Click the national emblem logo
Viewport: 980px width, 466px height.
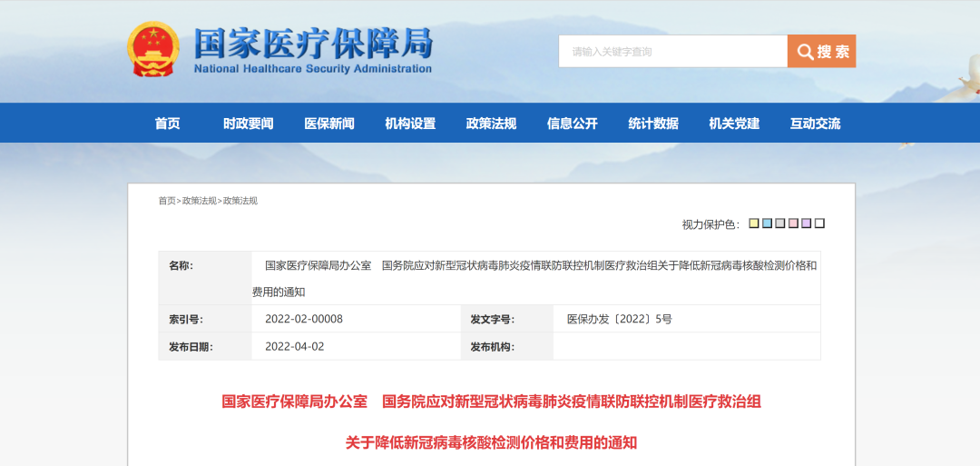[x=153, y=49]
